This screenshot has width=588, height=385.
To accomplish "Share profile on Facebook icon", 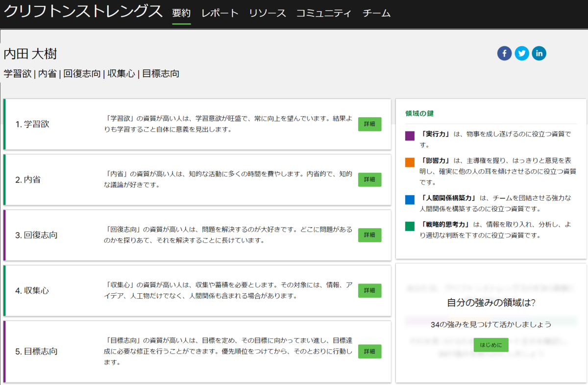I will tap(504, 53).
